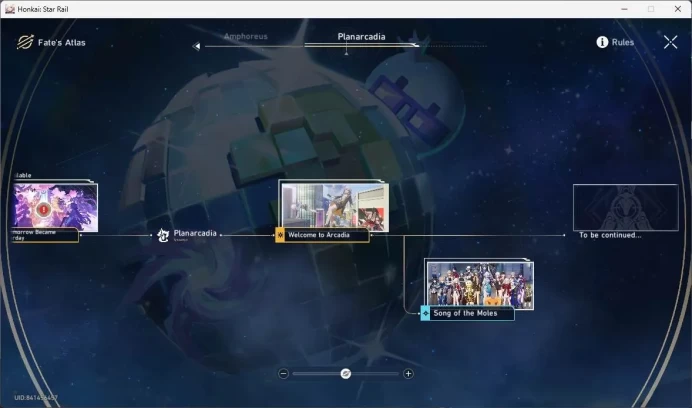The width and height of the screenshot is (692, 408).
Task: Click the To be continued placeholder card
Action: pos(626,208)
